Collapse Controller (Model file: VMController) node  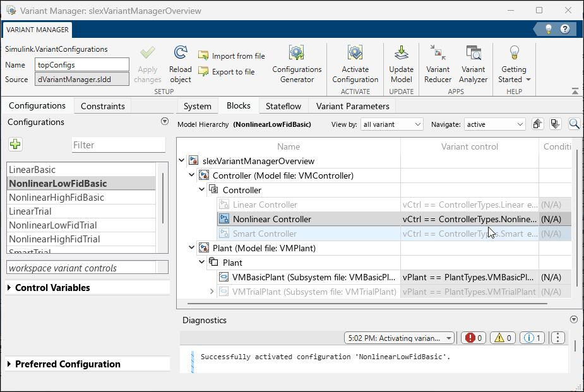[x=191, y=175]
